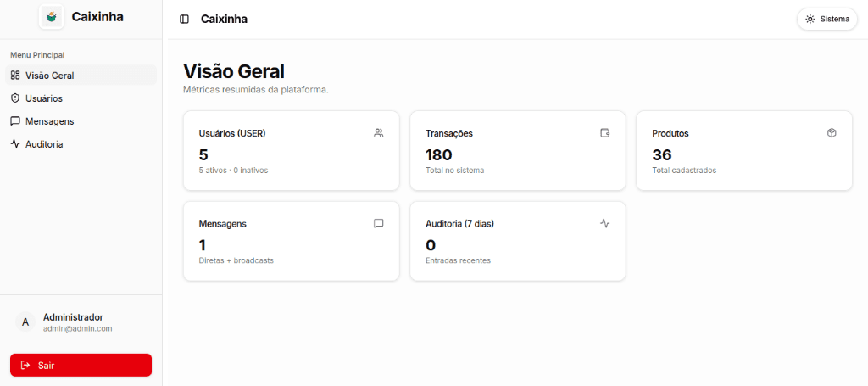
Task: Click the box icon on Produtos card
Action: point(832,133)
